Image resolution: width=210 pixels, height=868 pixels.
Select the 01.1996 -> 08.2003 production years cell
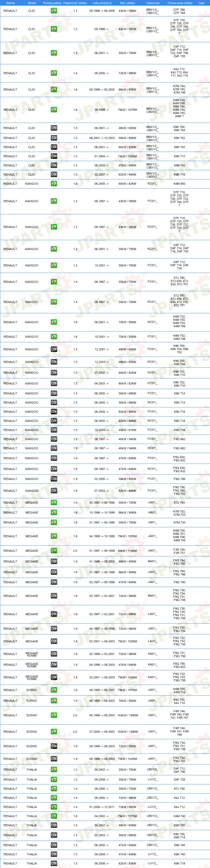[102, 561]
